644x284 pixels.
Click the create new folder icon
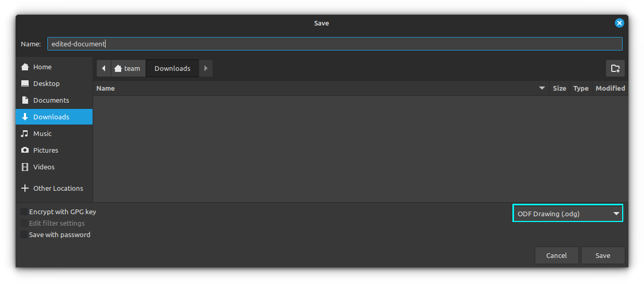point(615,68)
